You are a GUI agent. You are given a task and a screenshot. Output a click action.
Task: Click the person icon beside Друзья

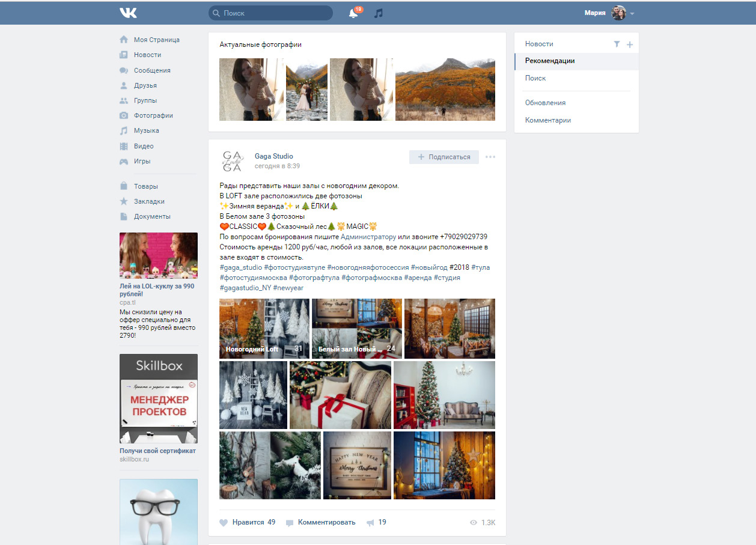coord(124,85)
